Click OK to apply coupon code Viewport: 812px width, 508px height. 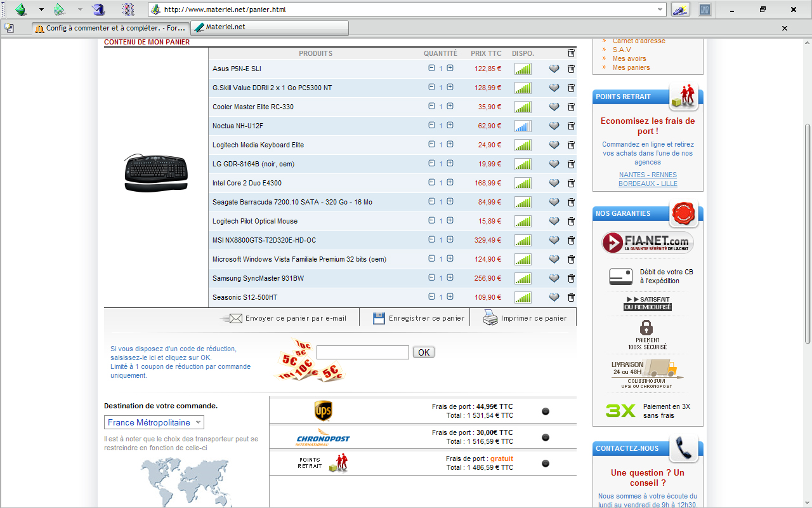(x=424, y=352)
